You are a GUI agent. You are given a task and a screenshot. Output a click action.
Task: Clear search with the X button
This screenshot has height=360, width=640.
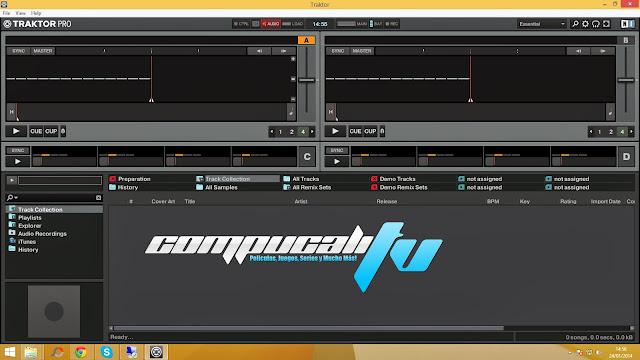(98, 198)
